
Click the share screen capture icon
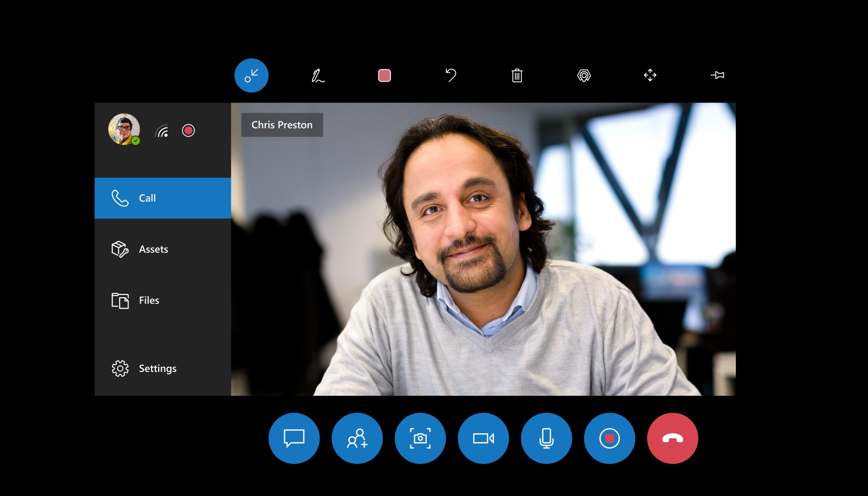pyautogui.click(x=421, y=439)
